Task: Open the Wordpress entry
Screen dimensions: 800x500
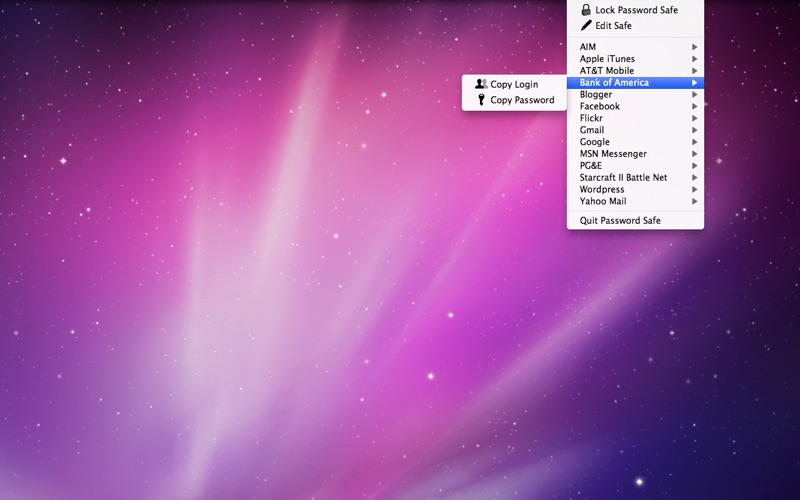Action: pos(602,189)
